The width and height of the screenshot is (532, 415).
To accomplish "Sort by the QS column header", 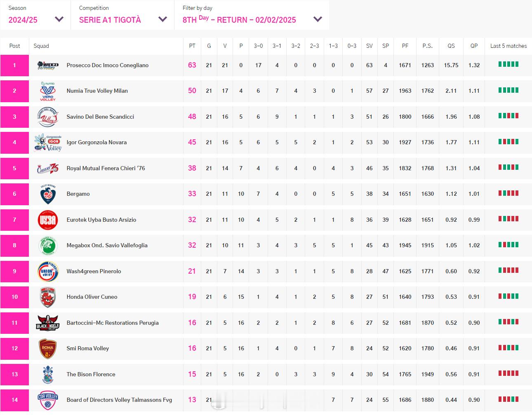I will pyautogui.click(x=451, y=46).
